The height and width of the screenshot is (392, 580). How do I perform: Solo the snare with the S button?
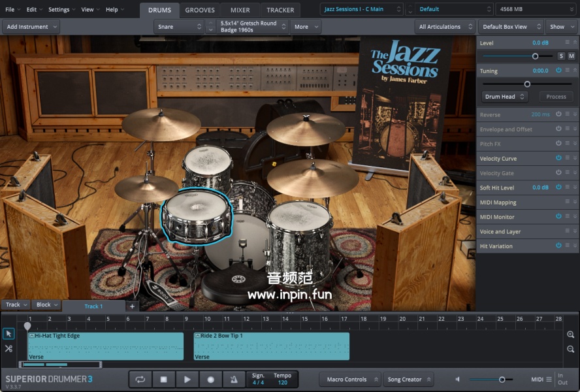coord(561,56)
